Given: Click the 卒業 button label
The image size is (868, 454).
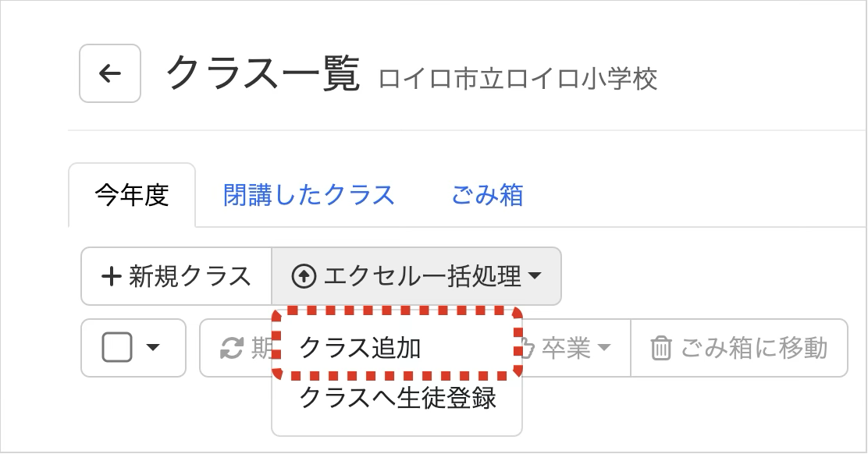Looking at the screenshot, I should 566,349.
